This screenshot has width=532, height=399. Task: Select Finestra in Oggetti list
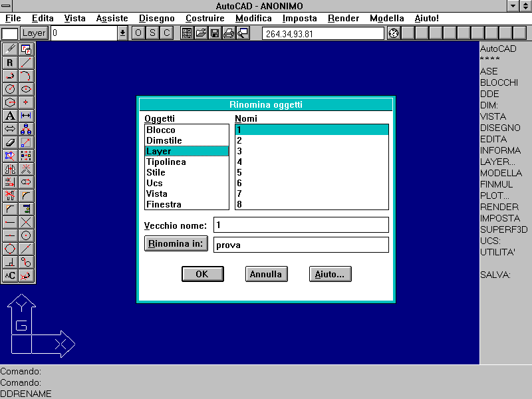tap(187, 204)
